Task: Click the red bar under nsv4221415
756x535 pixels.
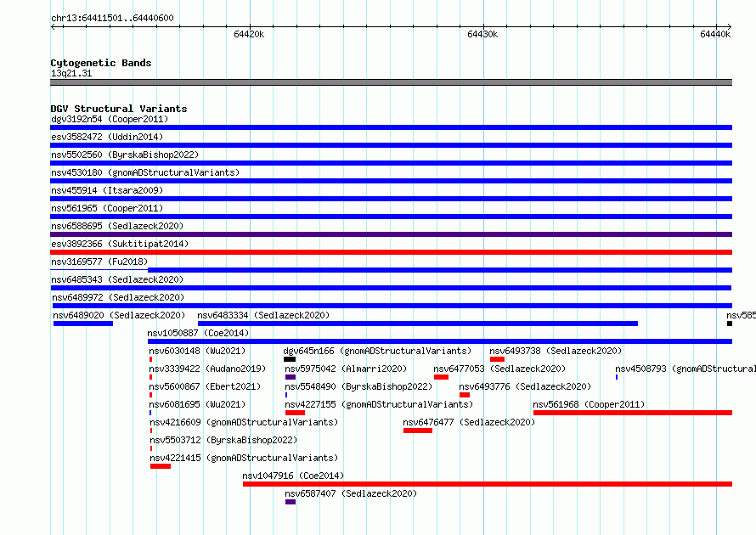Action: [x=161, y=466]
